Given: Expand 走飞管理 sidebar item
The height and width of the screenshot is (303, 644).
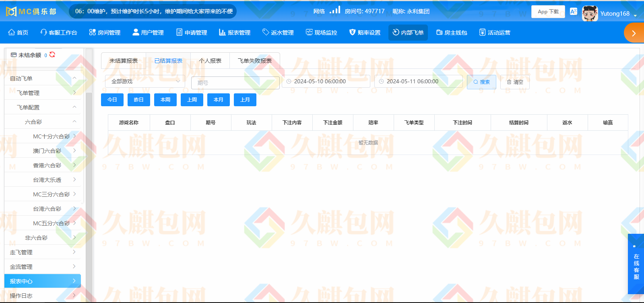Looking at the screenshot, I should [x=43, y=252].
